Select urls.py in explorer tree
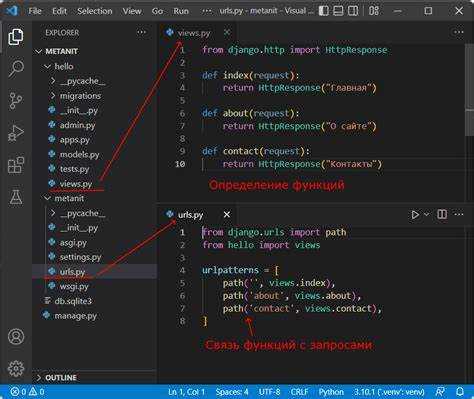This screenshot has width=474, height=399. [95, 272]
